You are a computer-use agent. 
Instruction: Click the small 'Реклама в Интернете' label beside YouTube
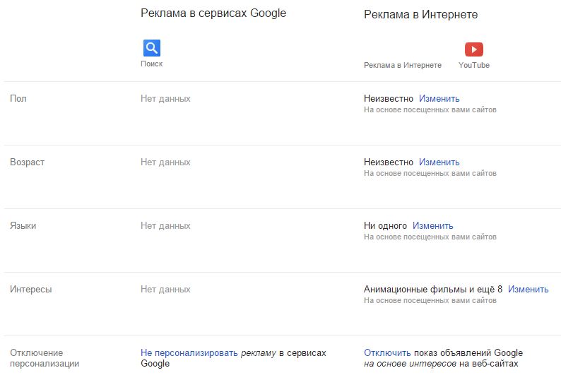tap(403, 65)
